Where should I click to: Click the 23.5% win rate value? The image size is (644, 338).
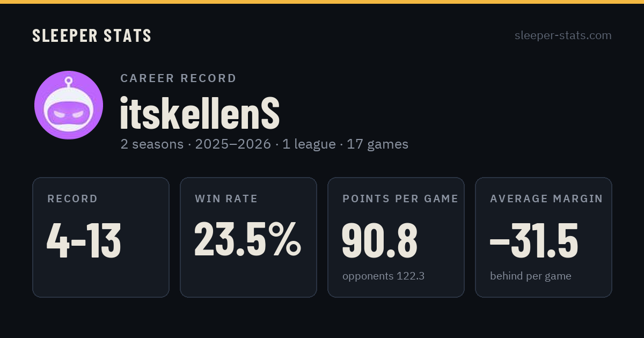(x=248, y=239)
